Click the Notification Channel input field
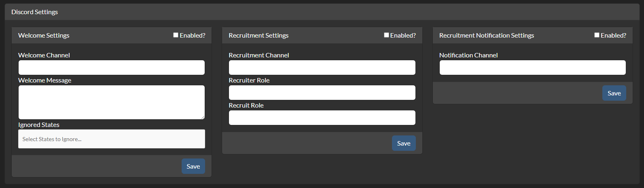Viewport: 644px width, 188px height. [533, 68]
